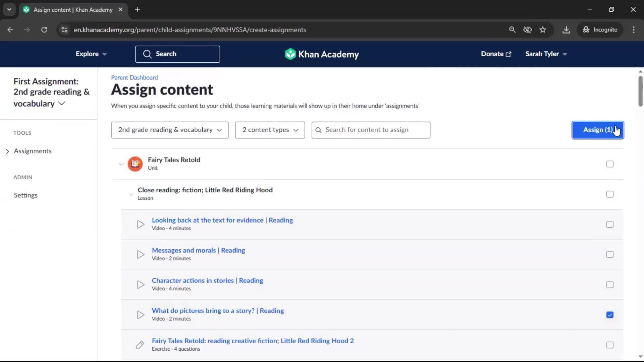644x362 pixels.
Task: Click the browser address bar URL
Action: [190, 30]
